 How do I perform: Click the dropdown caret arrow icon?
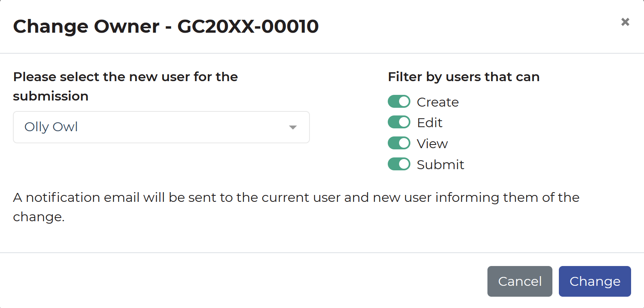point(293,128)
